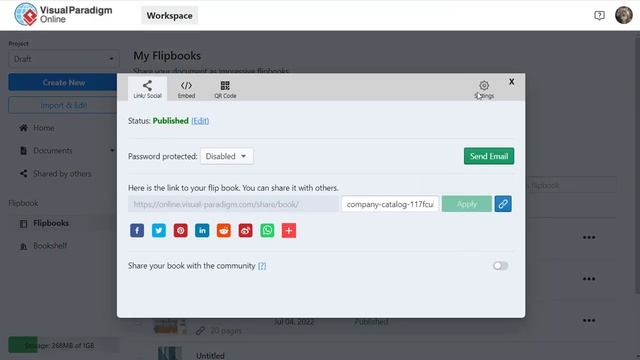Screen dimensions: 640x360
Task: Select Flipbooks in sidebar
Action: (51, 223)
